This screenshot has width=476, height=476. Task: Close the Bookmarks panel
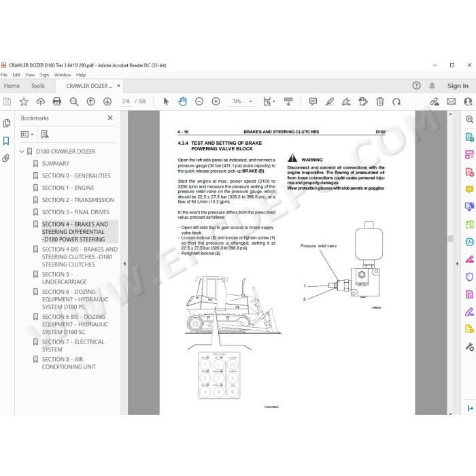click(110, 118)
